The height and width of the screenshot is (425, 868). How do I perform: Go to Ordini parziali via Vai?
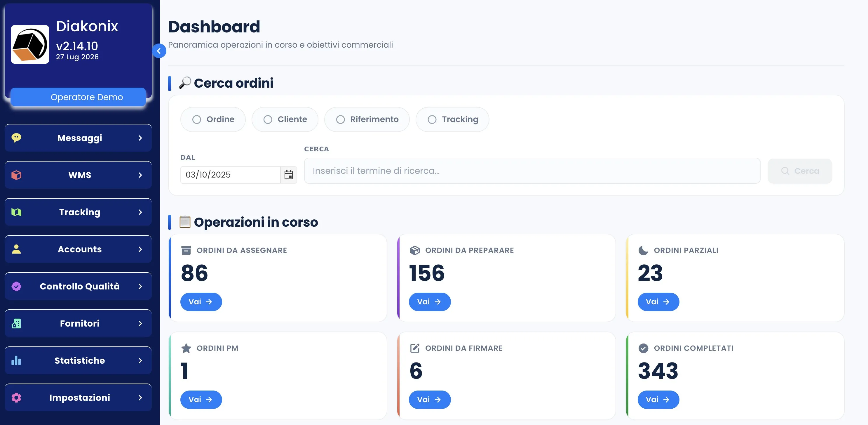[658, 301]
